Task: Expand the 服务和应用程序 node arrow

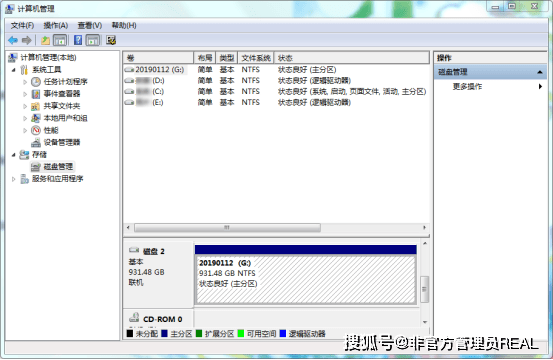Action: (x=13, y=179)
